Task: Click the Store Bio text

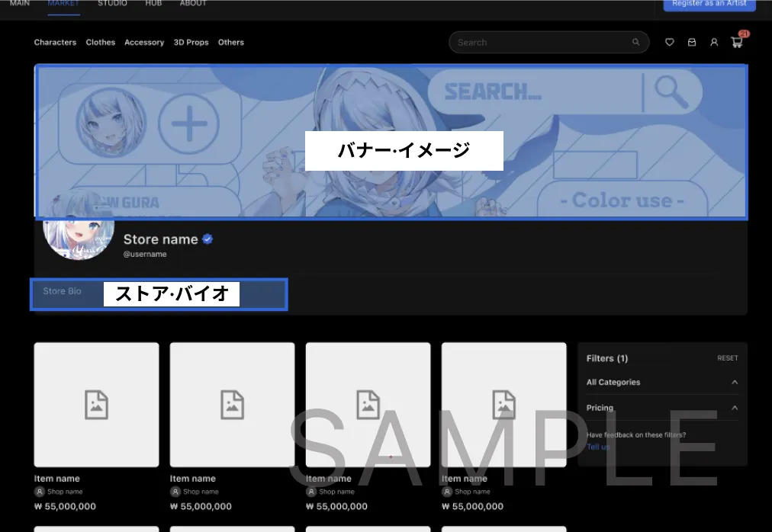Action: (62, 291)
